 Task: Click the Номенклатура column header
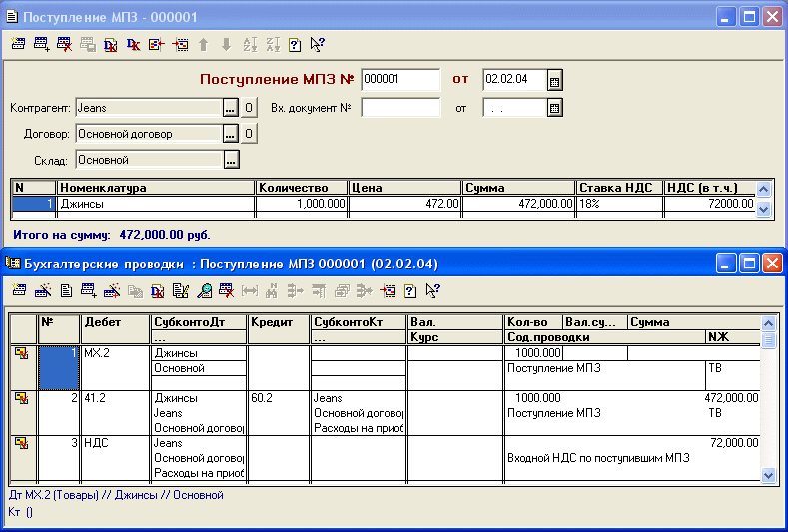(155, 187)
